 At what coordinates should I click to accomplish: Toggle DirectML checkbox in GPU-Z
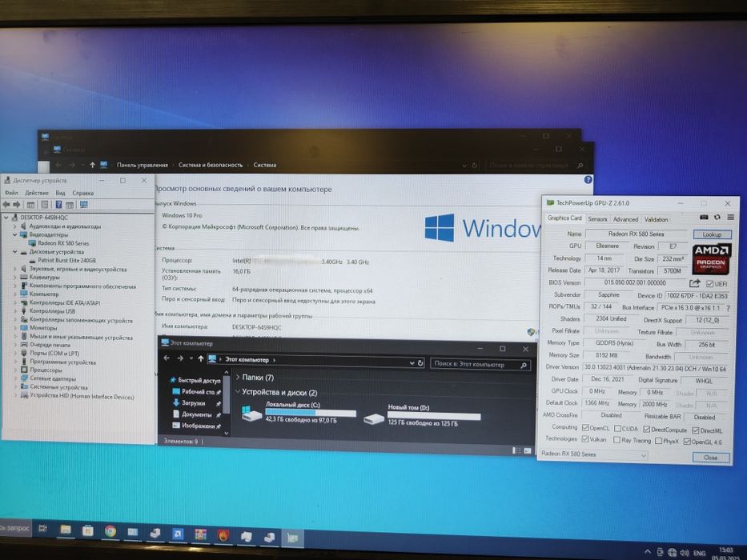(696, 430)
